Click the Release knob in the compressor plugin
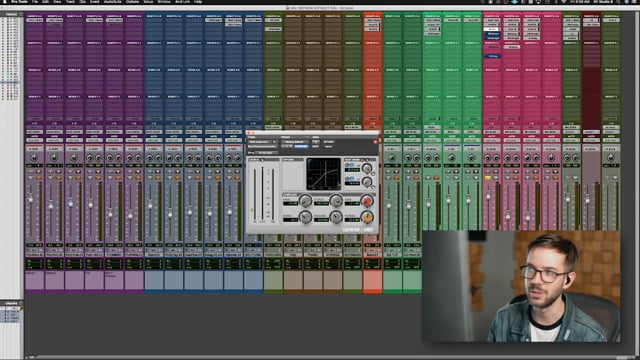Viewport: 640px width, 360px height. click(336, 217)
